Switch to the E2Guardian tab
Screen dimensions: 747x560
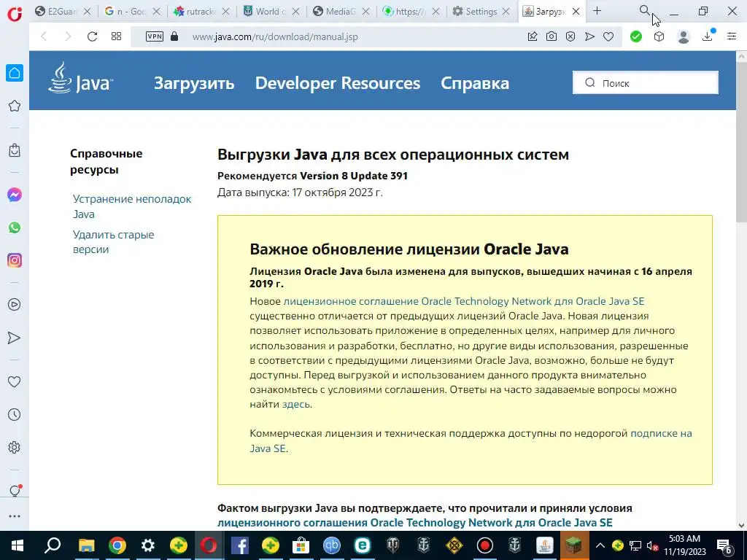click(x=55, y=12)
